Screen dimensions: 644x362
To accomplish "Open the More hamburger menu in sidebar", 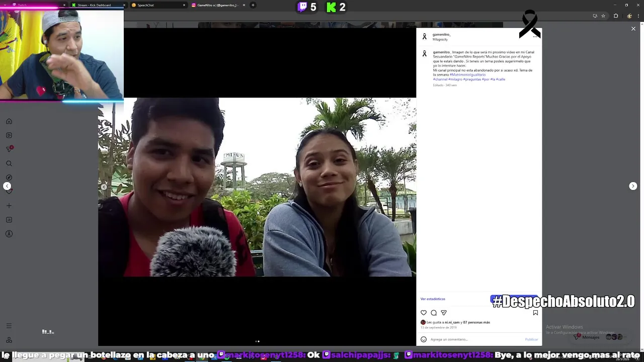I will (9, 326).
